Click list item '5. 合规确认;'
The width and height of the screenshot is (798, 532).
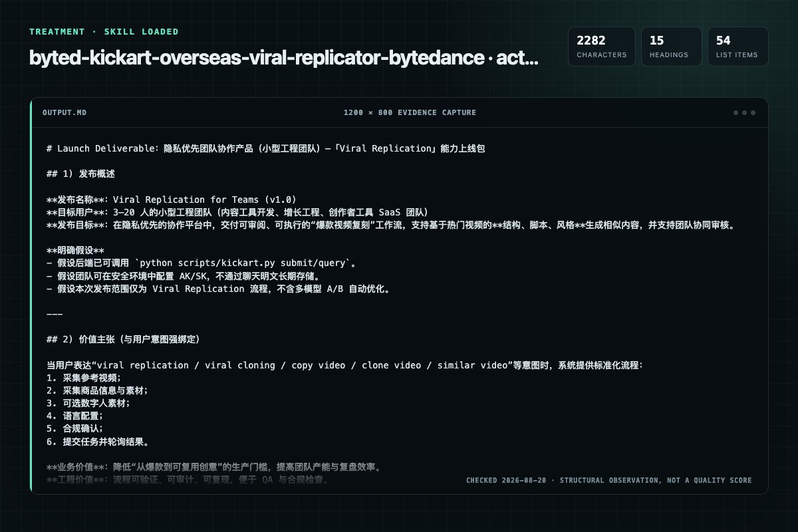(x=75, y=428)
